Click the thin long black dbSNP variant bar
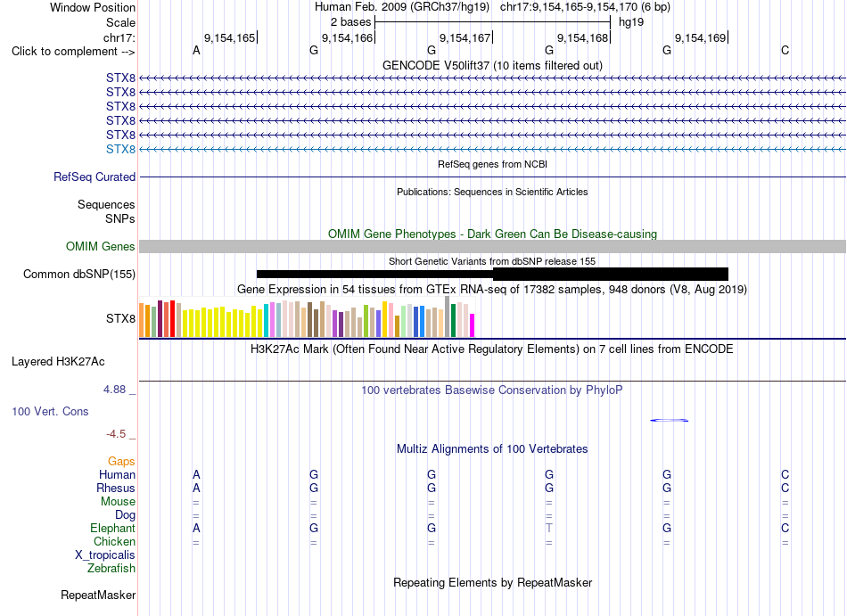The width and height of the screenshot is (847, 616). (374, 275)
